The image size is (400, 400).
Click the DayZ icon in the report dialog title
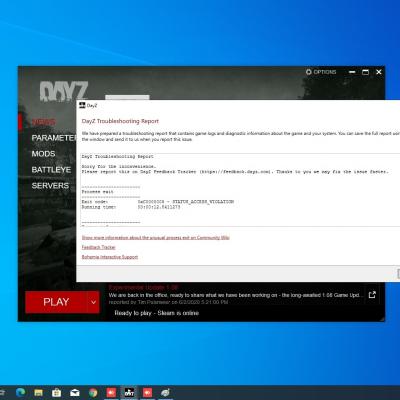[x=82, y=105]
